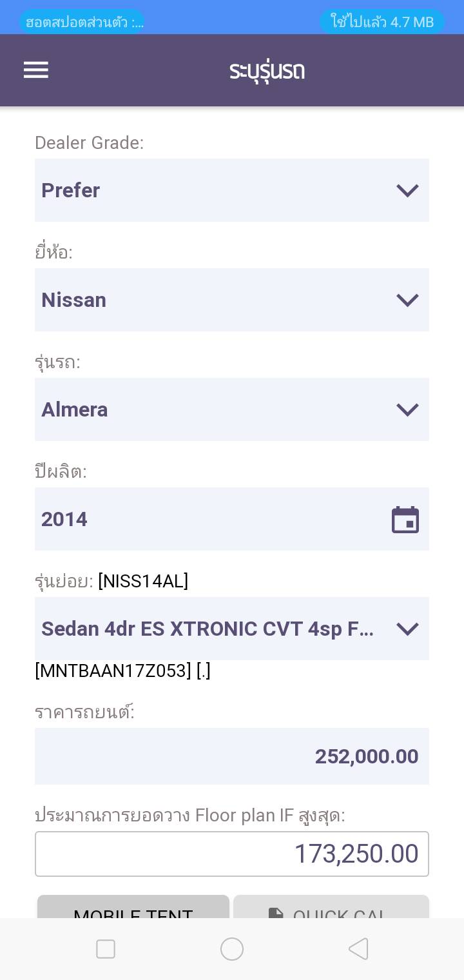464x980 pixels.
Task: Expand the sub-model Sedan 4dr chevron
Action: click(407, 629)
